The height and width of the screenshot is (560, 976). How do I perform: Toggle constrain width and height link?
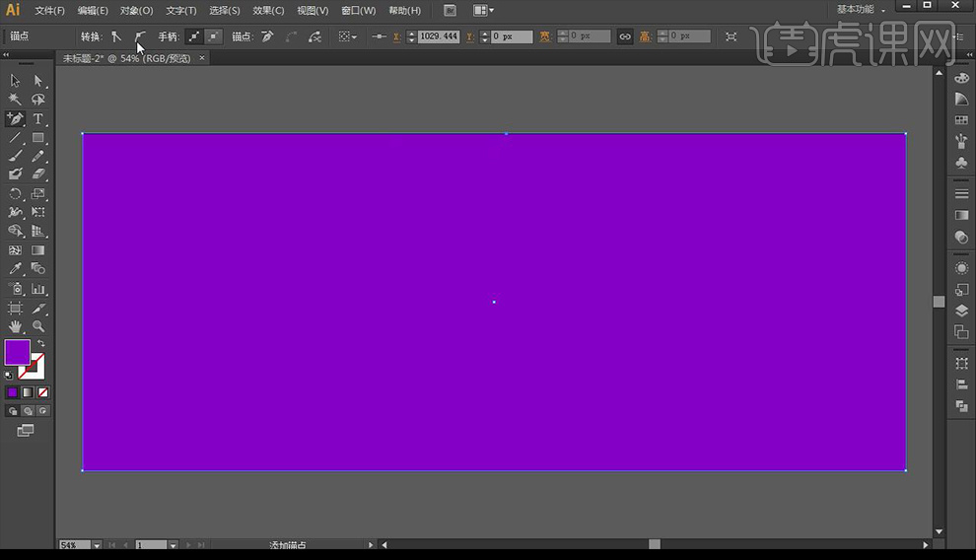pos(624,36)
